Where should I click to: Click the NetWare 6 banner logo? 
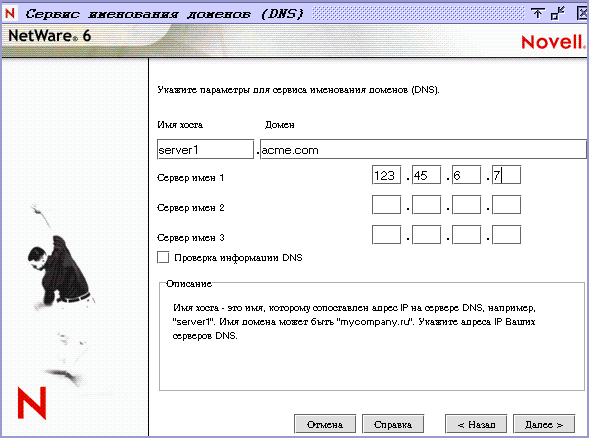pos(50,36)
